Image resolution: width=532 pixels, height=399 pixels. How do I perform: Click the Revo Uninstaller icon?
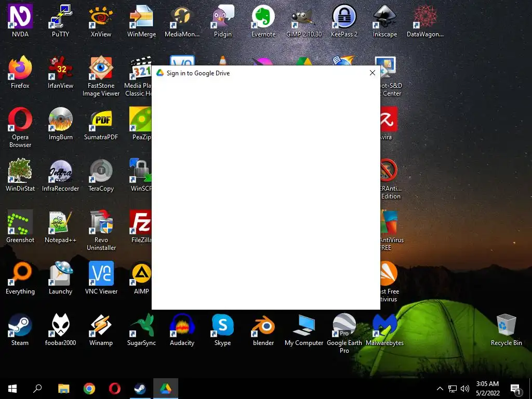(x=101, y=231)
